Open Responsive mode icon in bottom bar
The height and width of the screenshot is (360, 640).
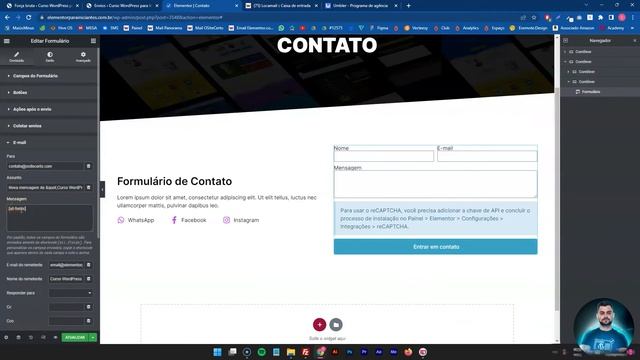[x=43, y=338]
